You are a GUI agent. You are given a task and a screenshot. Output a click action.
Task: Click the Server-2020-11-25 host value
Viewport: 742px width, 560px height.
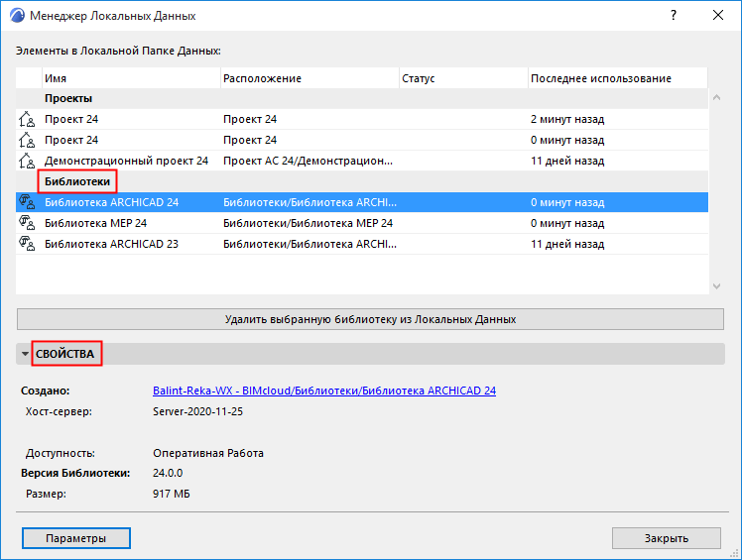pos(197,411)
